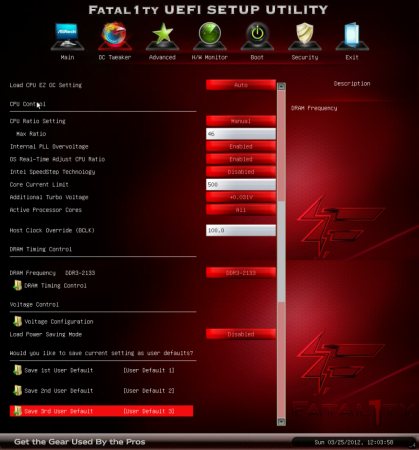Open Active Processor Cores All dropdown
Image resolution: width=419 pixels, height=450 pixels.
tap(241, 210)
